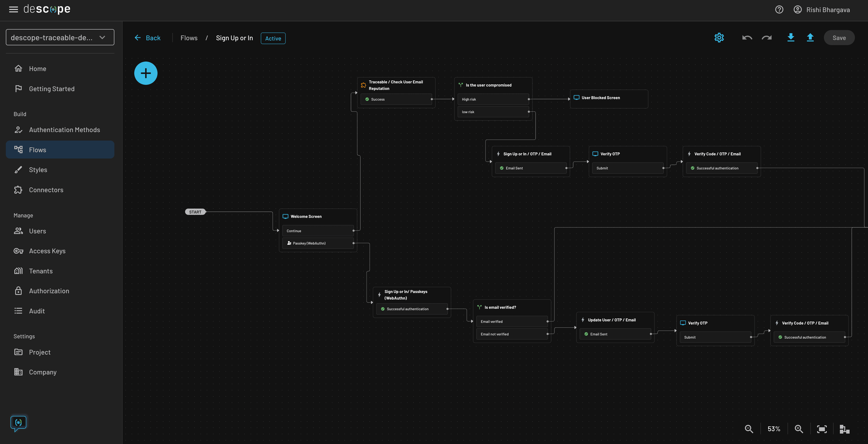Auto-arrange the flow layout
Image resolution: width=868 pixels, height=444 pixels.
[844, 429]
